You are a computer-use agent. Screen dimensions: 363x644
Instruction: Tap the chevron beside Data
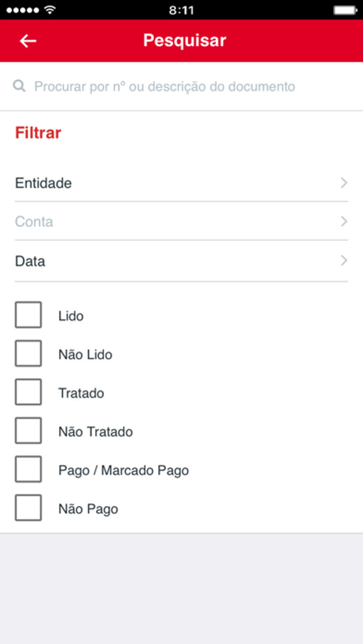(344, 261)
